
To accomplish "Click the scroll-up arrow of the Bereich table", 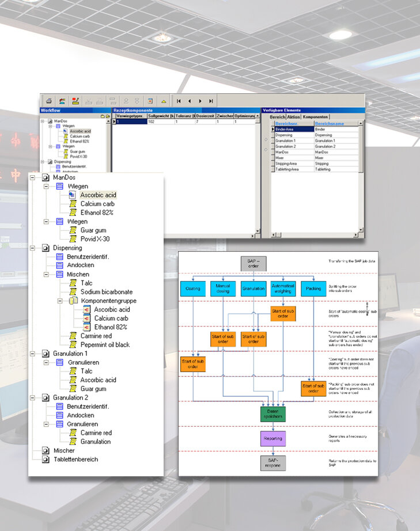I will [361, 124].
